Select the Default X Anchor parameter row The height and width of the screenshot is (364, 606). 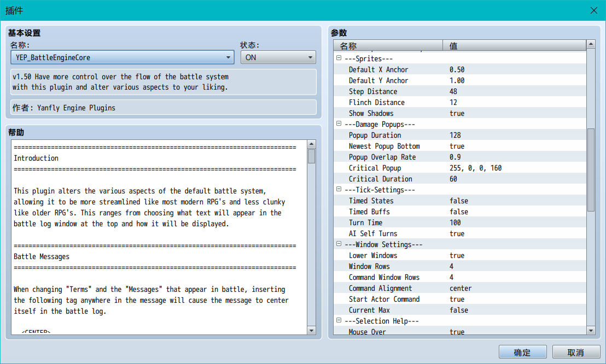pos(460,69)
